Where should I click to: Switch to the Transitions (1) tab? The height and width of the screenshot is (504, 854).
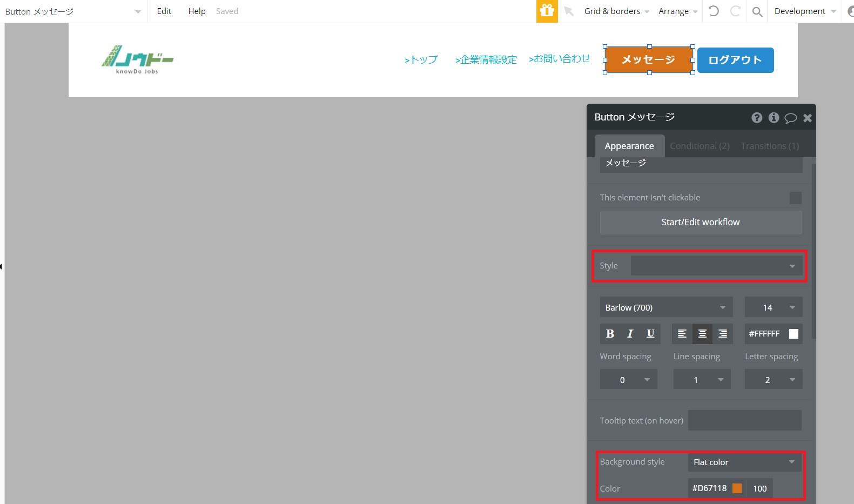(770, 146)
